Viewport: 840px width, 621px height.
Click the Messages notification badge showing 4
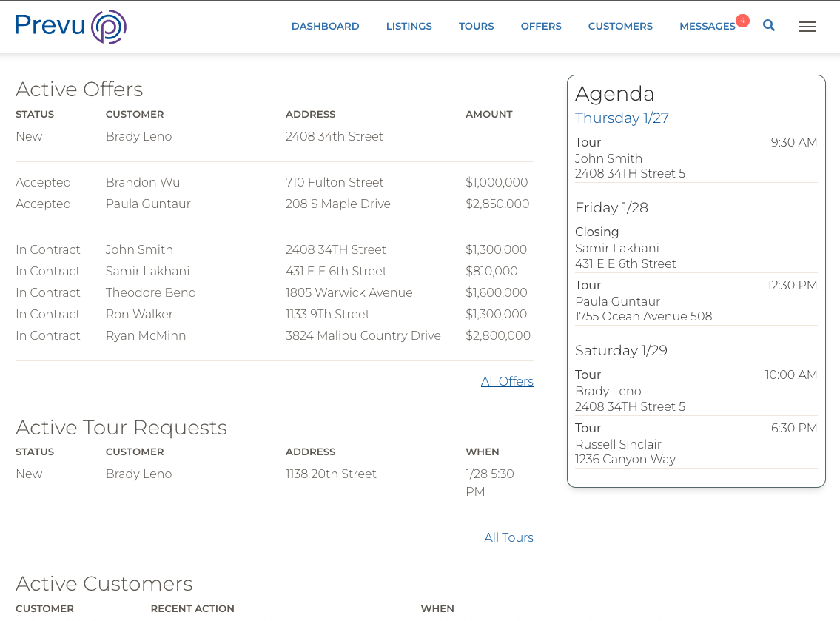pyautogui.click(x=742, y=20)
